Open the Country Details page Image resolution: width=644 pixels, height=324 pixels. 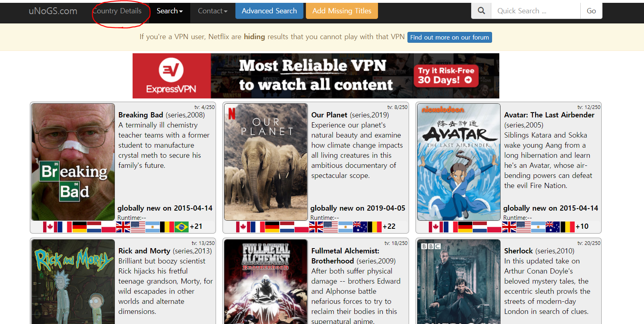[x=117, y=11]
